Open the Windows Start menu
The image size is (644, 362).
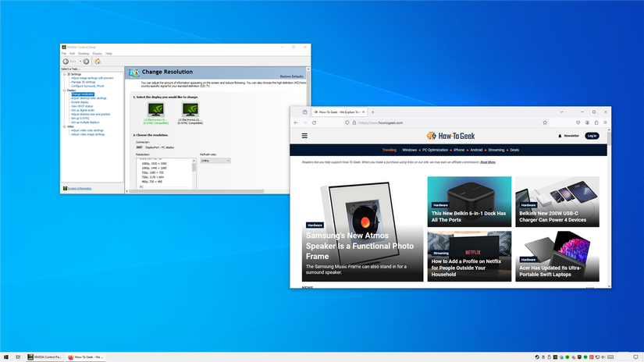(x=5, y=357)
